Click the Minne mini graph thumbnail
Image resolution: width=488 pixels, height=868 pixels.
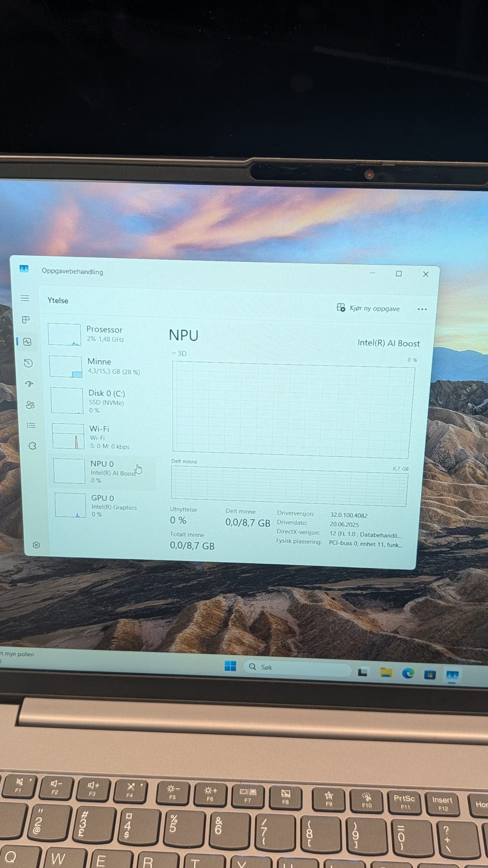click(66, 367)
